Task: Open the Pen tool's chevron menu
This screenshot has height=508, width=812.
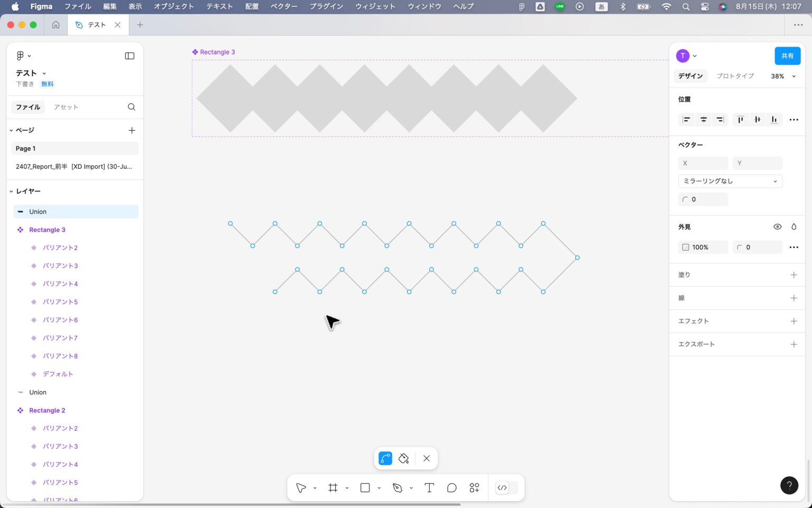Action: (411, 487)
